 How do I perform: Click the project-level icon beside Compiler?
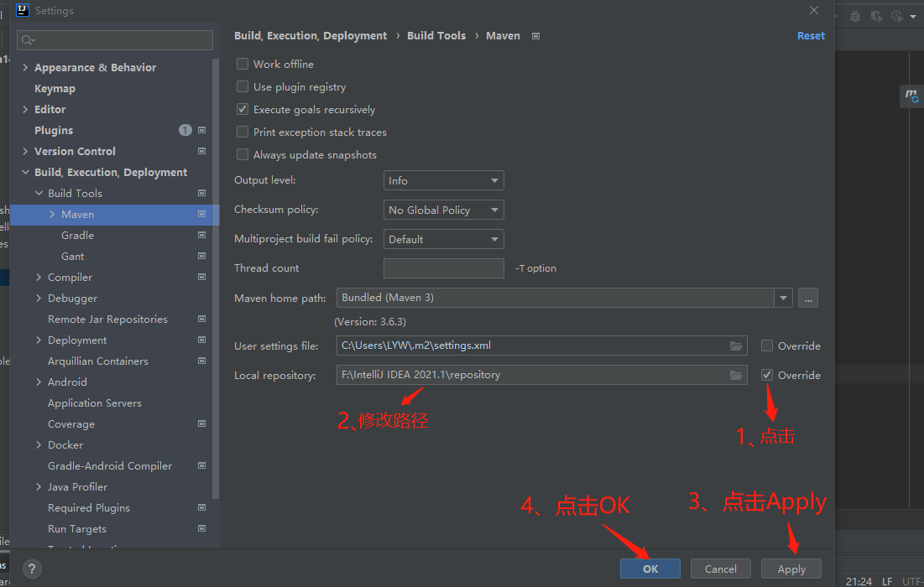point(201,277)
